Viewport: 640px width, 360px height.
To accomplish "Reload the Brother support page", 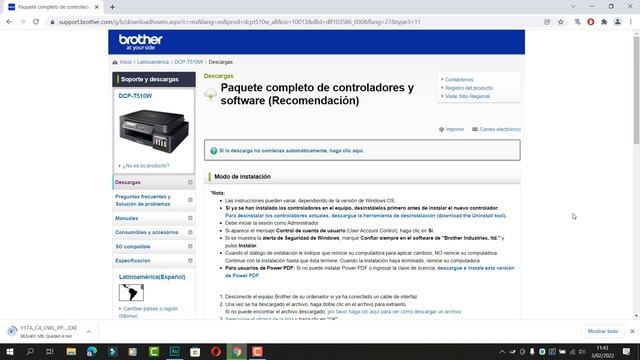I will (x=36, y=22).
